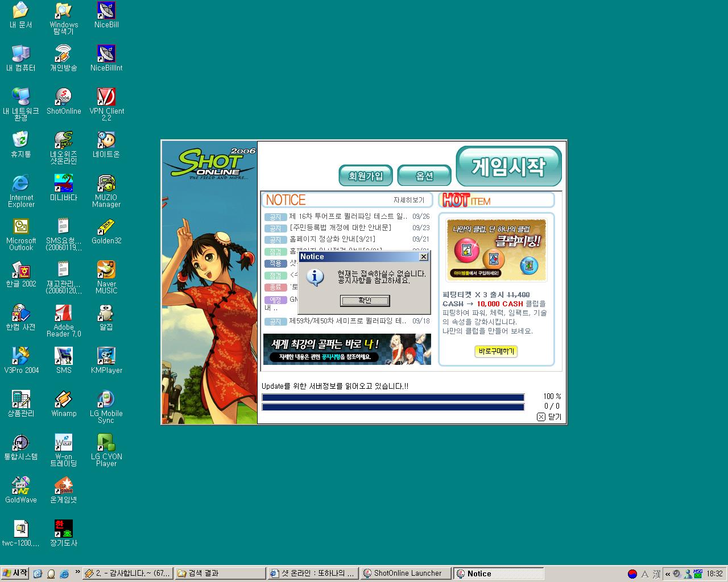728x582 pixels.
Task: Select the VPN Client 2.2 desktop icon
Action: click(x=106, y=105)
